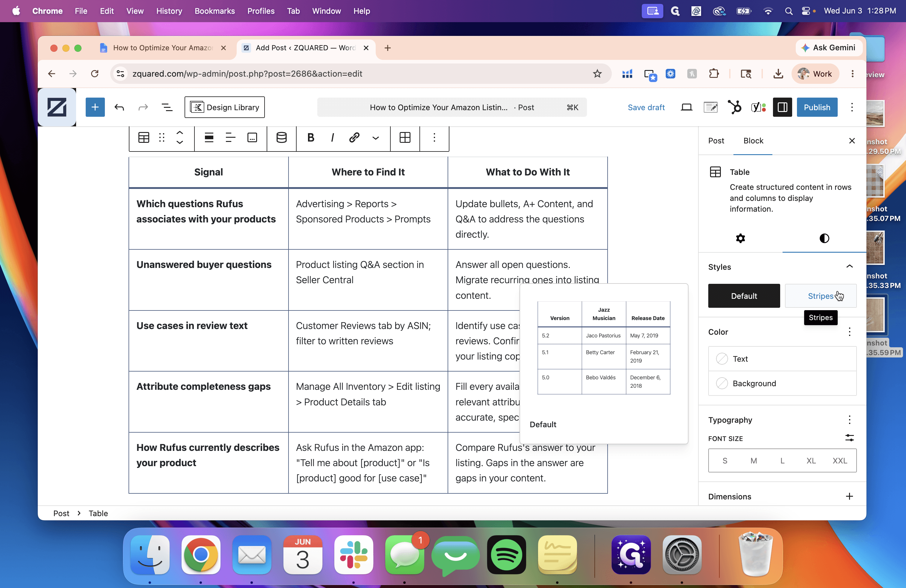
Task: Click Save draft
Action: click(x=646, y=107)
